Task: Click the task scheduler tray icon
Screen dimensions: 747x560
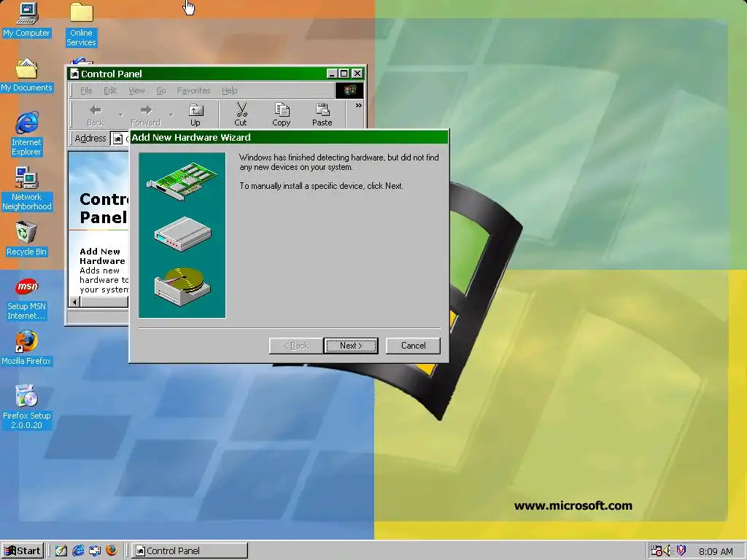Action: pyautogui.click(x=656, y=551)
